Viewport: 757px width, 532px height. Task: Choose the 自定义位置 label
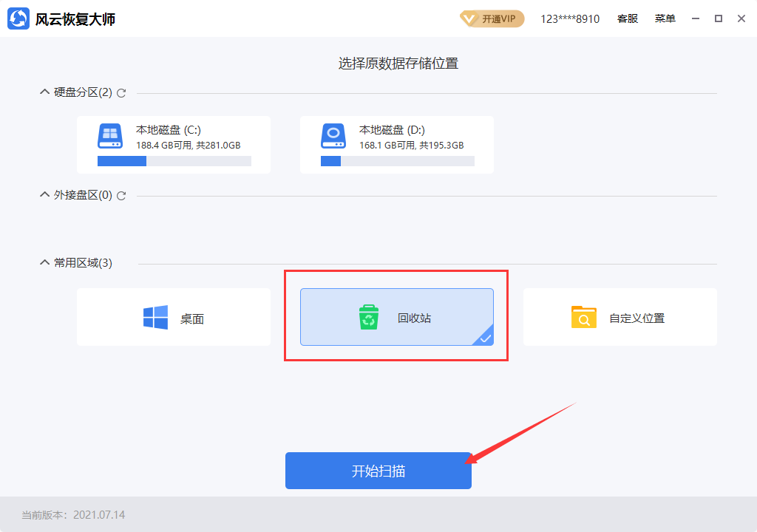click(x=637, y=318)
